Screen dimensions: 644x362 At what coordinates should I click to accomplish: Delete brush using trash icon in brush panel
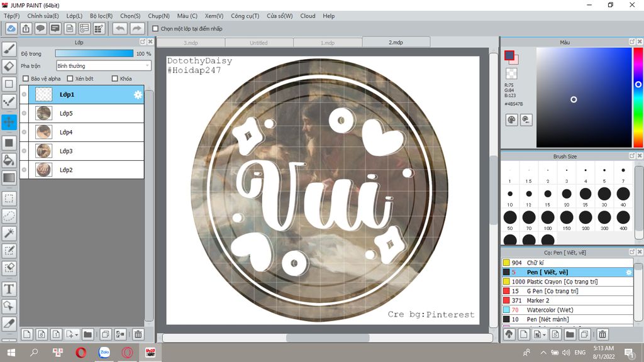(602, 334)
